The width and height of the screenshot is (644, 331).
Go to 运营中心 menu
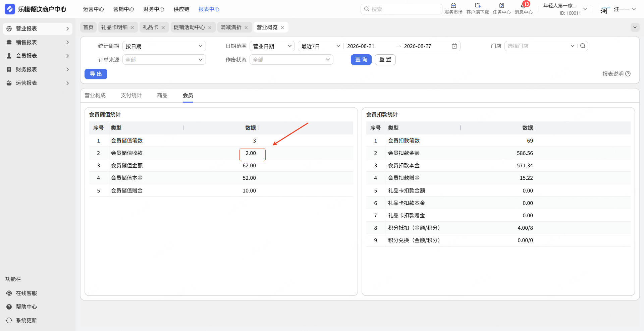click(94, 9)
